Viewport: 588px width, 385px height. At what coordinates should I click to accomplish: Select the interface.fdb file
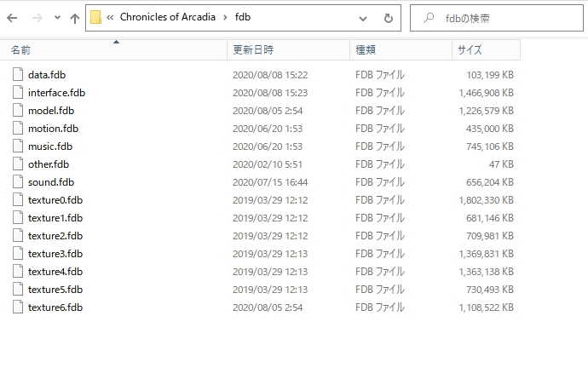pos(56,93)
